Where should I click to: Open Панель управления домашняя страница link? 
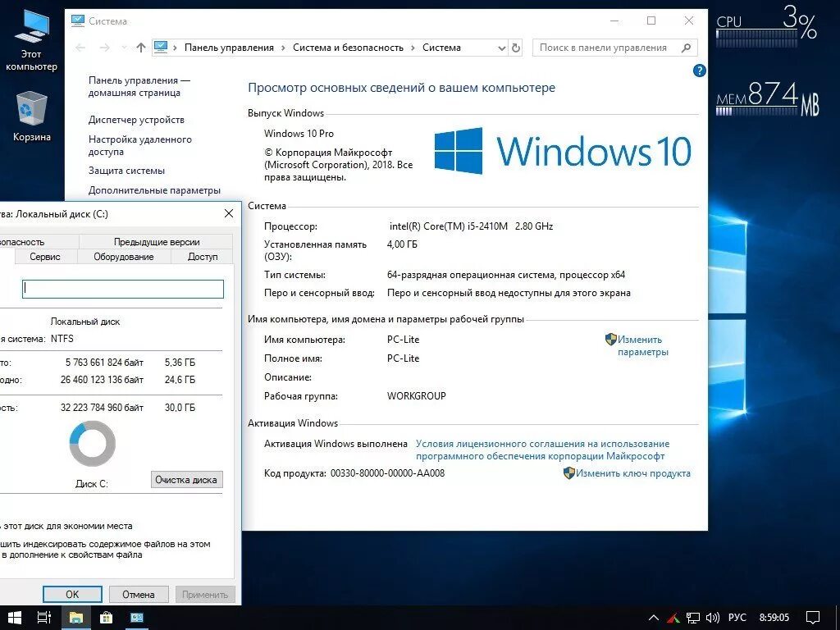tap(139, 86)
